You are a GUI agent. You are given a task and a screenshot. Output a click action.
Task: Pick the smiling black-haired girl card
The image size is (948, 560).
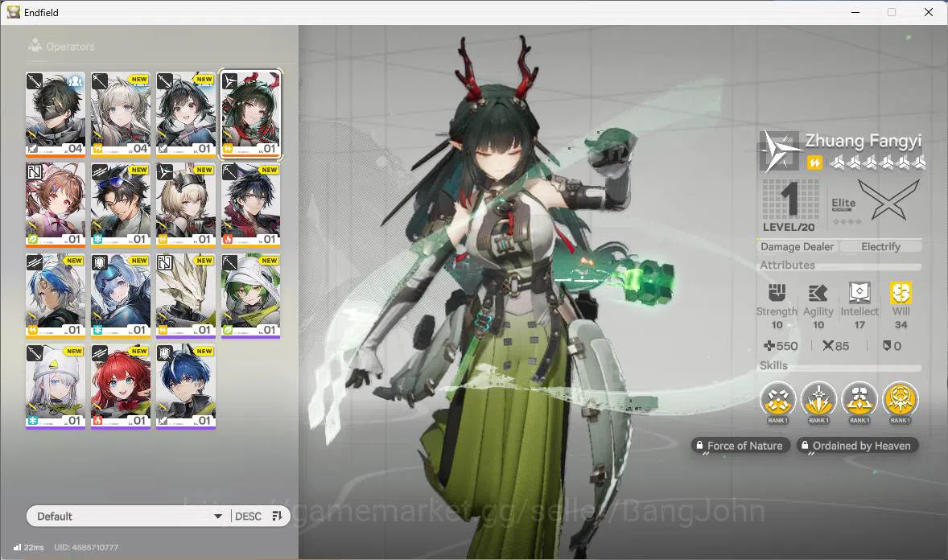(186, 114)
